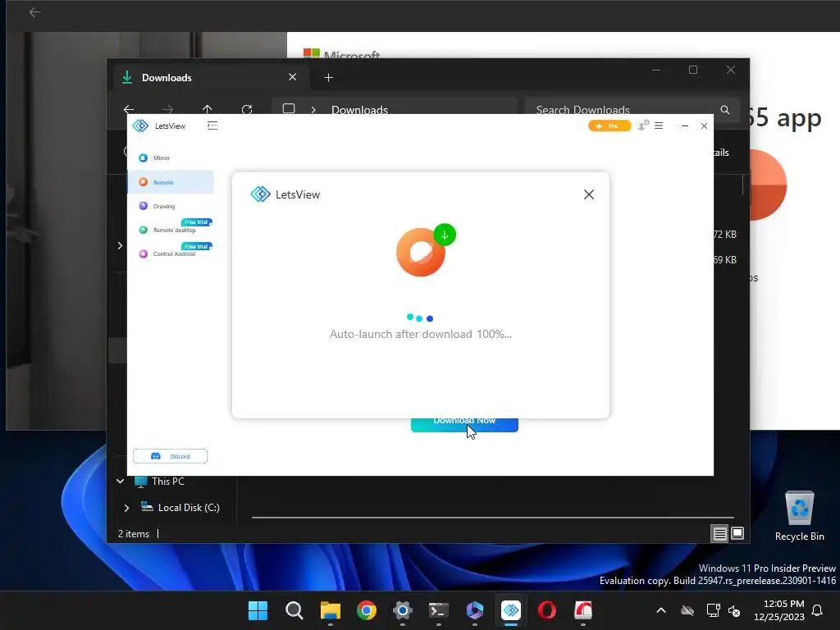840x630 pixels.
Task: Select Local Disk (C:) in navigation pane
Action: click(x=189, y=507)
